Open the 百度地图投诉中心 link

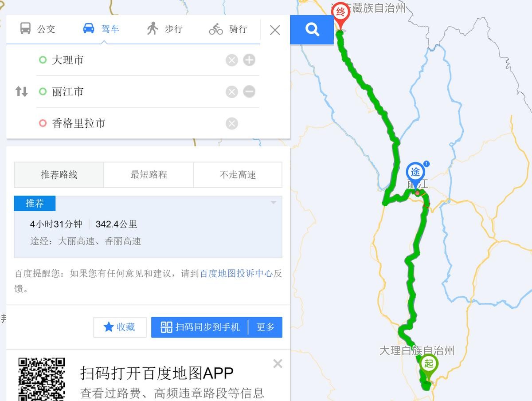point(236,274)
